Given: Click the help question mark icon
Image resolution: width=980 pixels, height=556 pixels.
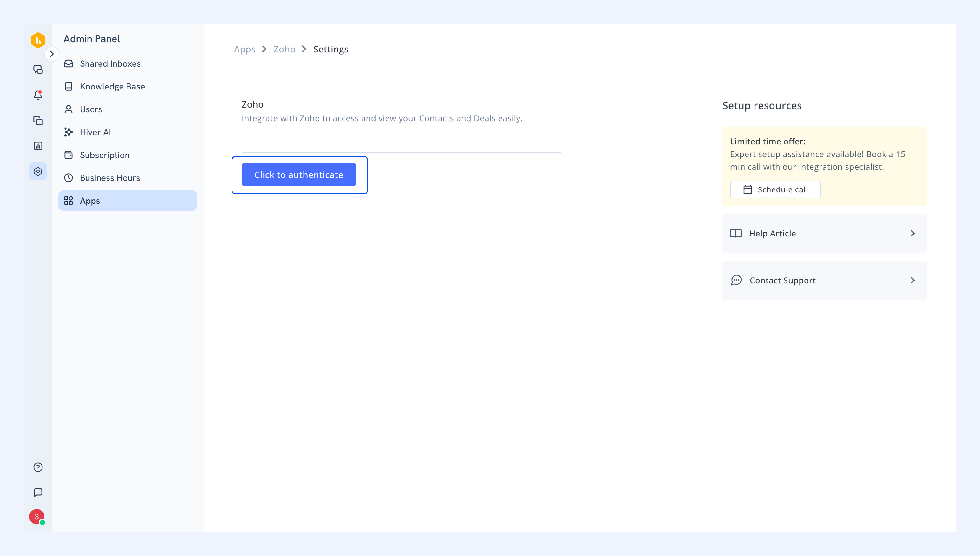Looking at the screenshot, I should (38, 467).
